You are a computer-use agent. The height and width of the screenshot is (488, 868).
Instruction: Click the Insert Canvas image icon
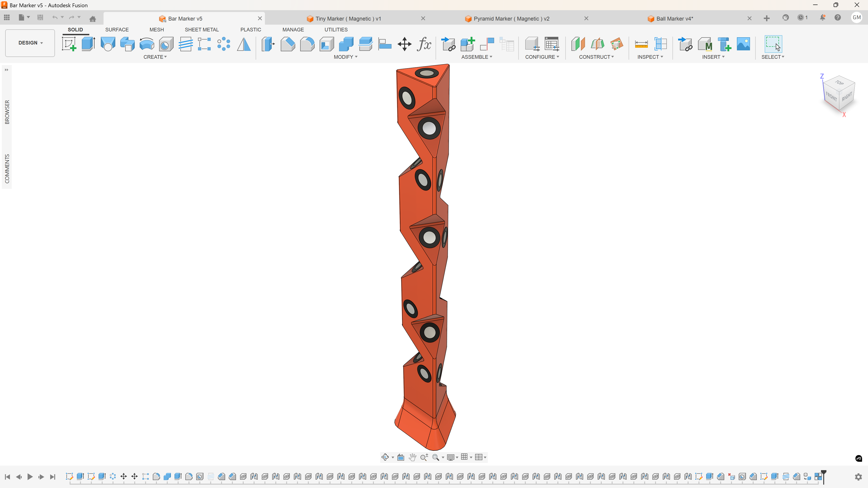coord(743,44)
